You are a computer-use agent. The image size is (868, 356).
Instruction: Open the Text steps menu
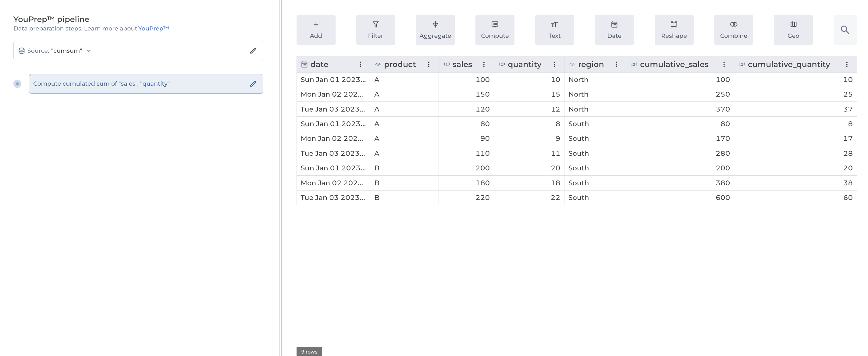click(x=554, y=30)
